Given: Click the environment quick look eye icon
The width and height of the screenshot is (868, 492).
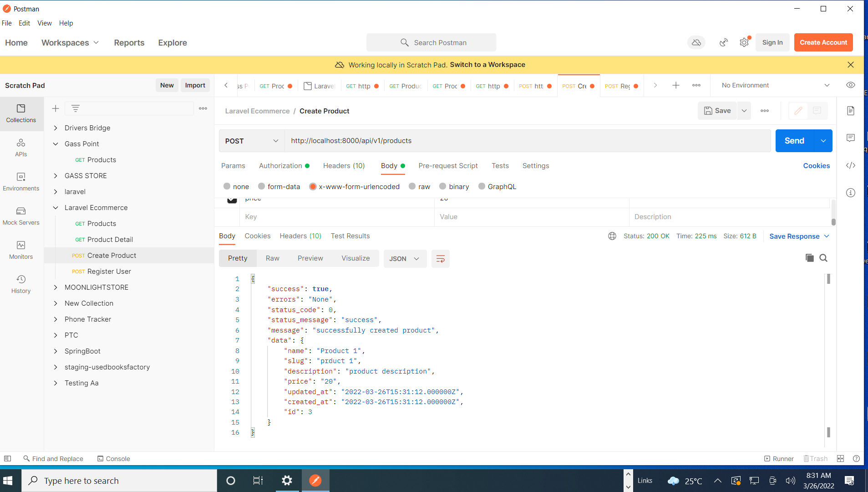Looking at the screenshot, I should click(850, 85).
